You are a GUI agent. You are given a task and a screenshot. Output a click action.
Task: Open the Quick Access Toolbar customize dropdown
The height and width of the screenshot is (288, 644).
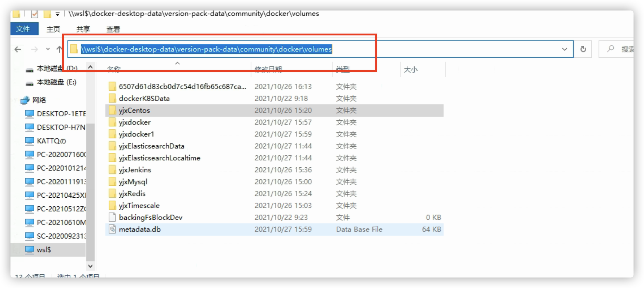pyautogui.click(x=57, y=13)
